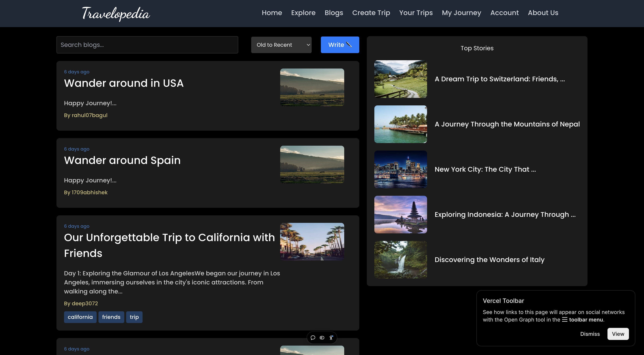Viewport: 644px width, 355px height.
Task: Select the trip tag
Action: pos(134,317)
